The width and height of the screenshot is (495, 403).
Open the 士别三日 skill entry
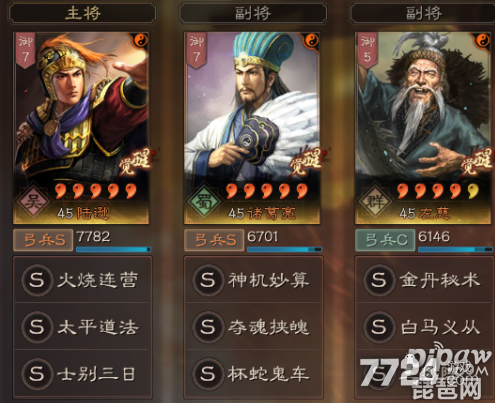pyautogui.click(x=82, y=374)
